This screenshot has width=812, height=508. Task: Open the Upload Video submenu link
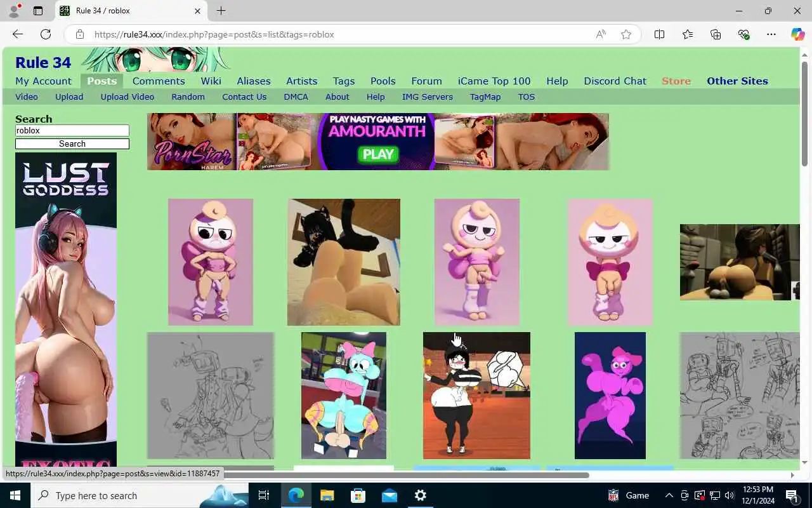coord(128,97)
